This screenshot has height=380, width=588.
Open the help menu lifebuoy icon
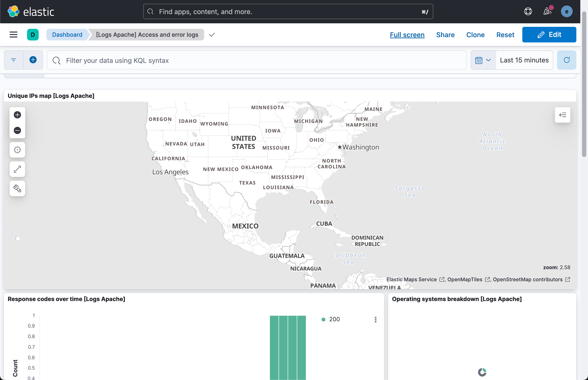[x=528, y=11]
